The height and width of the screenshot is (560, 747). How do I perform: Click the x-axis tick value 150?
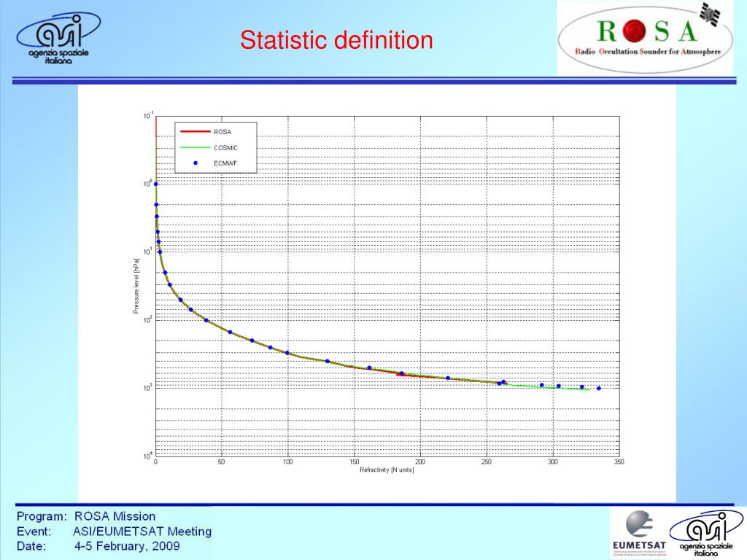click(x=354, y=462)
